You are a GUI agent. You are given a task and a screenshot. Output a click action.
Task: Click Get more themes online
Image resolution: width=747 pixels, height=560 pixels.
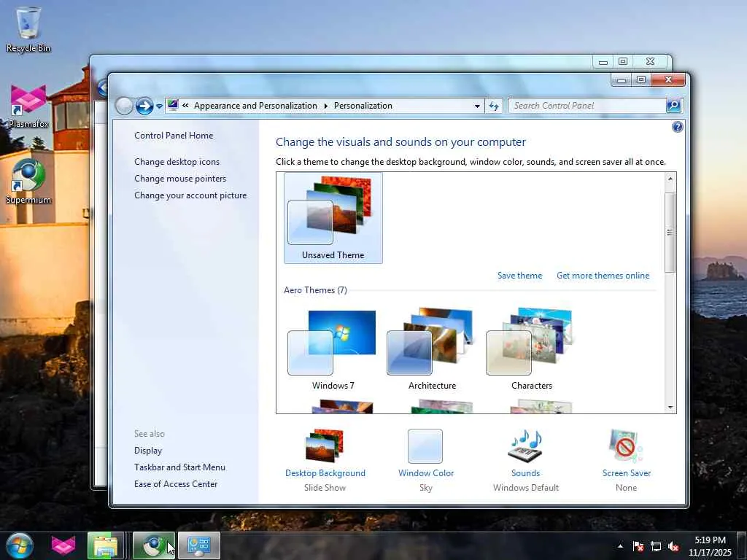point(603,275)
